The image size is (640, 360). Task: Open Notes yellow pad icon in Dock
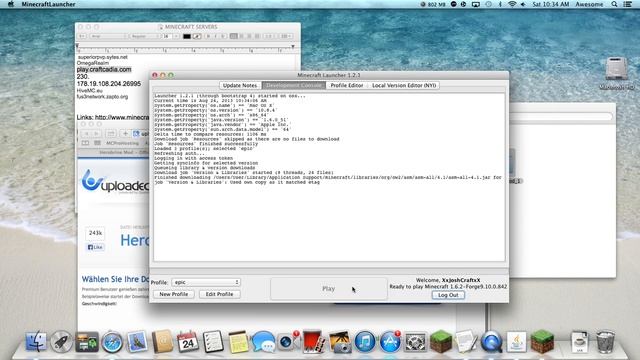coord(238,342)
